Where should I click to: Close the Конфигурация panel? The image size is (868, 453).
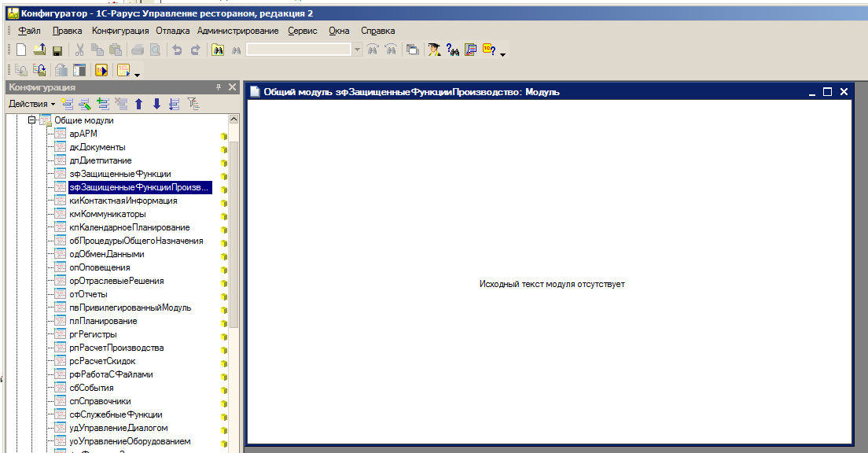coord(232,87)
